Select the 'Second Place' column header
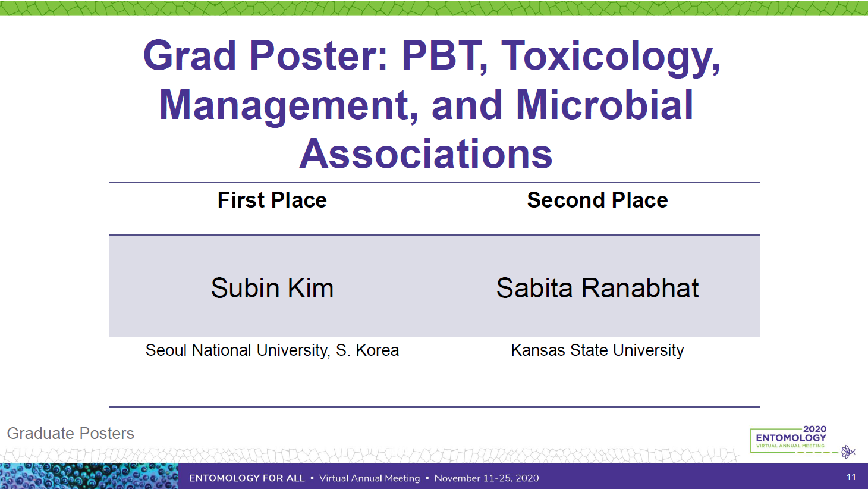The width and height of the screenshot is (868, 489). tap(597, 200)
